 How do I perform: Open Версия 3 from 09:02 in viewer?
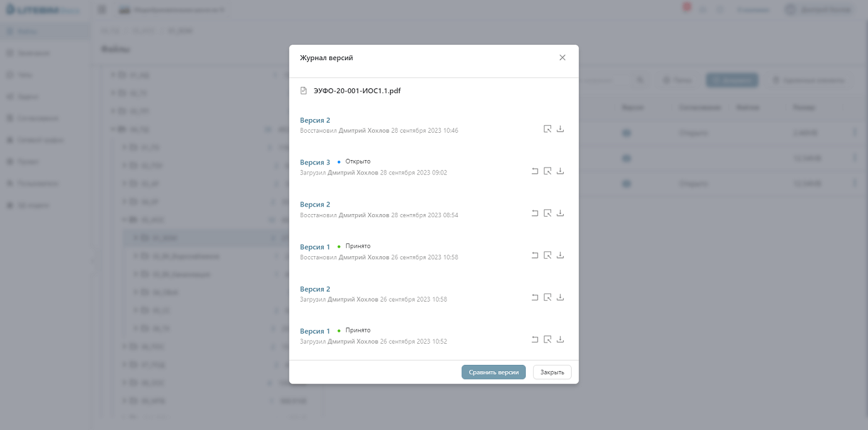547,171
